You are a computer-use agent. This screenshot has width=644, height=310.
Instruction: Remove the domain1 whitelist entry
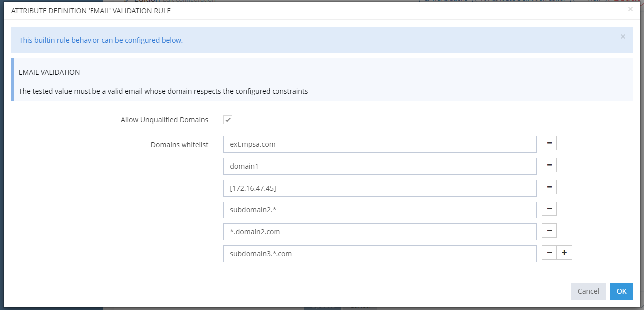point(549,166)
